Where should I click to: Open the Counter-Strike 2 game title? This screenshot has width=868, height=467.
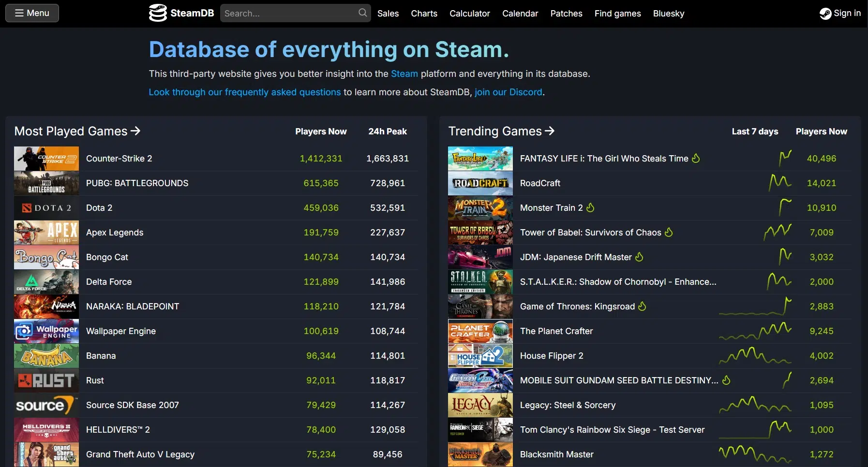tap(119, 159)
